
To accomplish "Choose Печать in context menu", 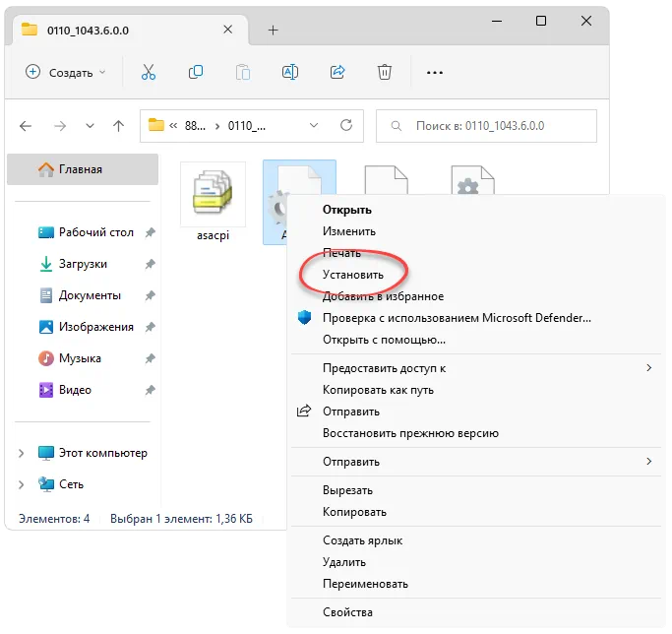I will point(476,253).
